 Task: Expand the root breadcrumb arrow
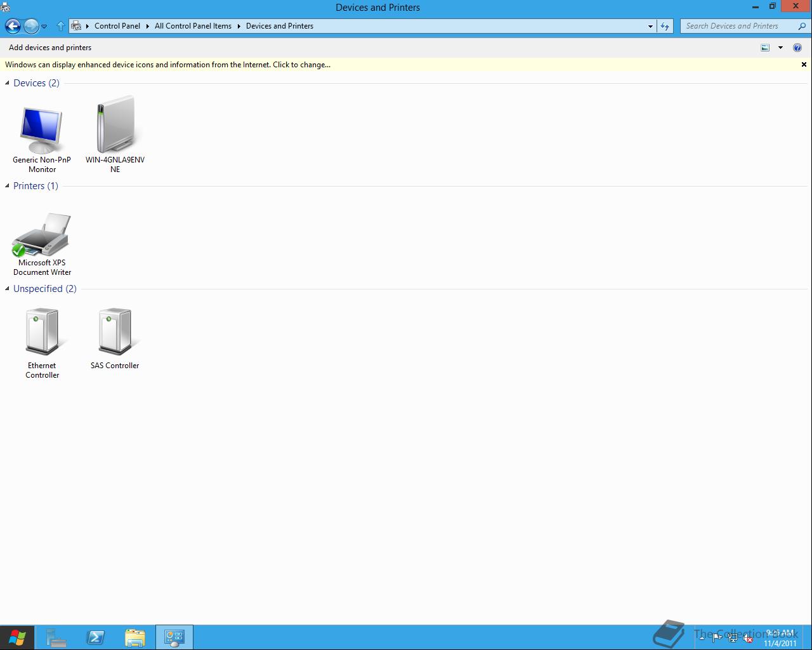(88, 26)
